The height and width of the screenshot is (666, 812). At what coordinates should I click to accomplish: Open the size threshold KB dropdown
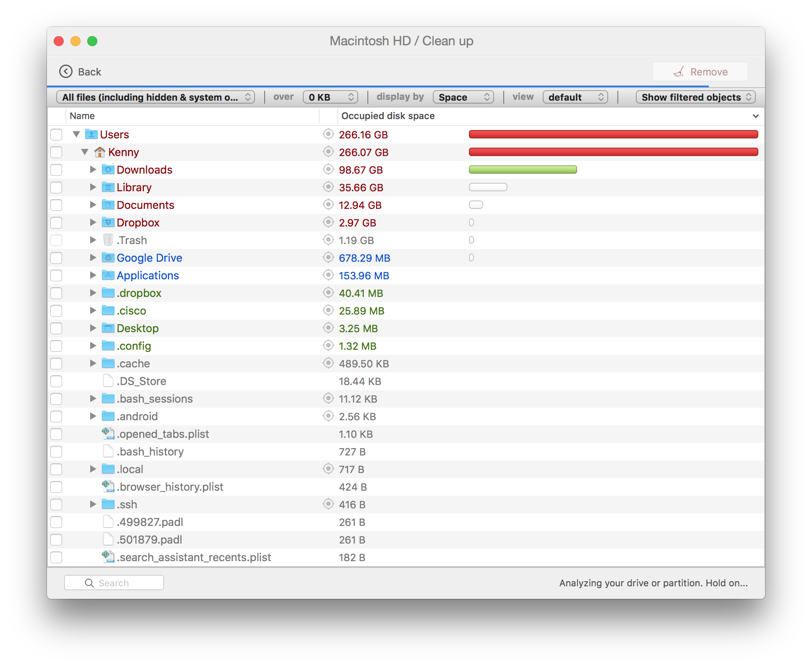[330, 97]
